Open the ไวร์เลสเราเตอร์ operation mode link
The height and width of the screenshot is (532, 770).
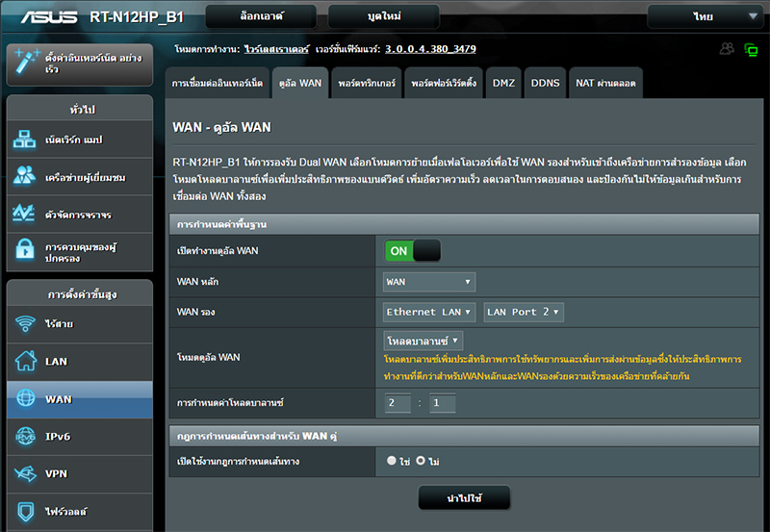(276, 49)
